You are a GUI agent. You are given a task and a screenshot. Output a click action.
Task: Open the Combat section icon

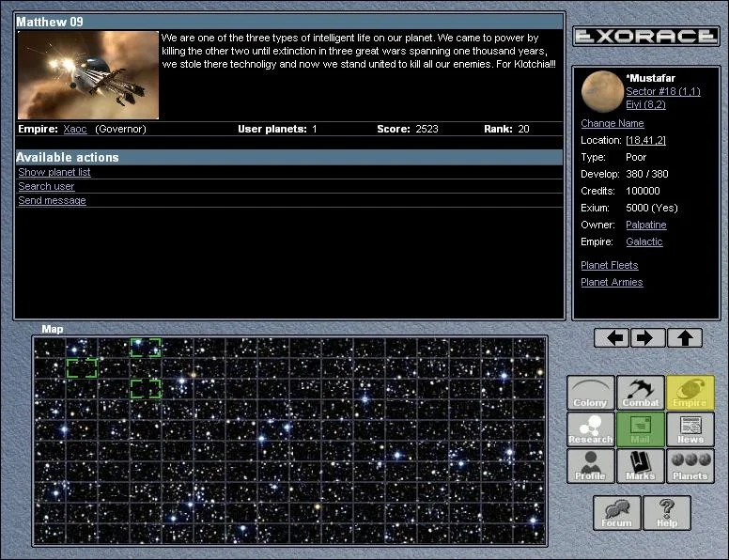point(641,393)
